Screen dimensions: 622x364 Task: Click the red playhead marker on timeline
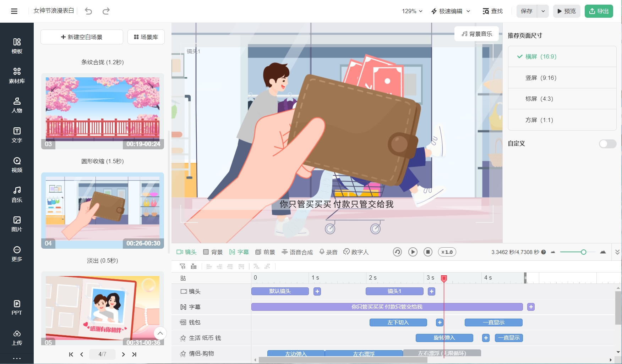click(x=444, y=278)
